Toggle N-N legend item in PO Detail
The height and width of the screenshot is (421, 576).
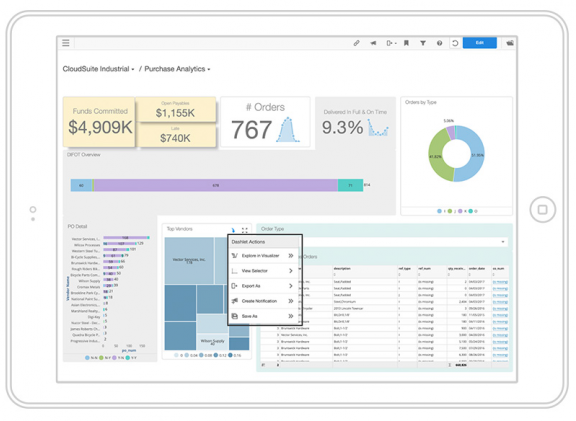tap(91, 357)
